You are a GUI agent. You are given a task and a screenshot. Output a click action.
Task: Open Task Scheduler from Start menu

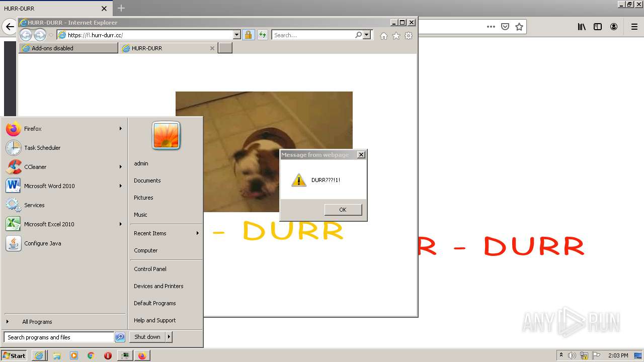pyautogui.click(x=64, y=148)
